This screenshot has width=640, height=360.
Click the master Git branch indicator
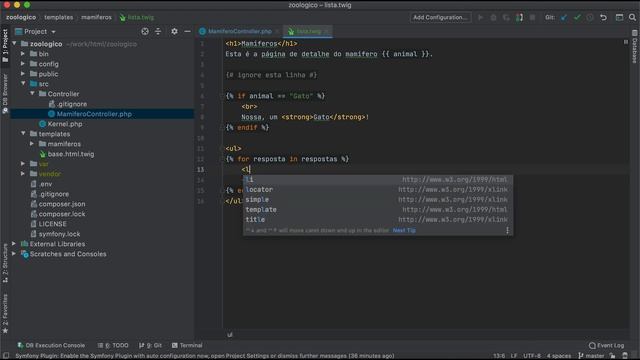[591, 356]
